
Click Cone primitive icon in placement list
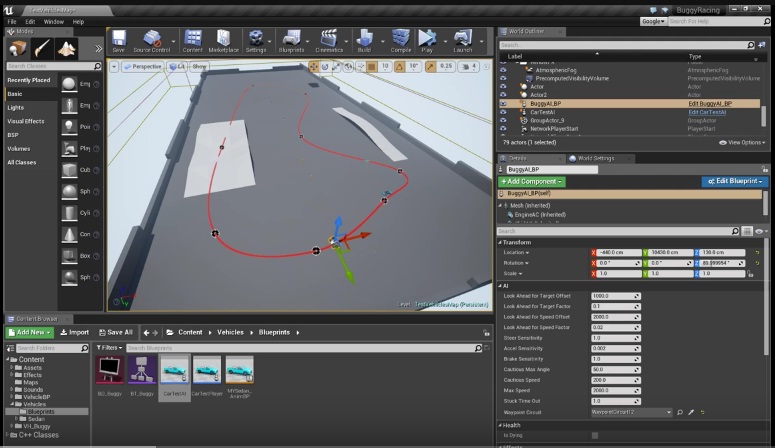[x=69, y=234]
